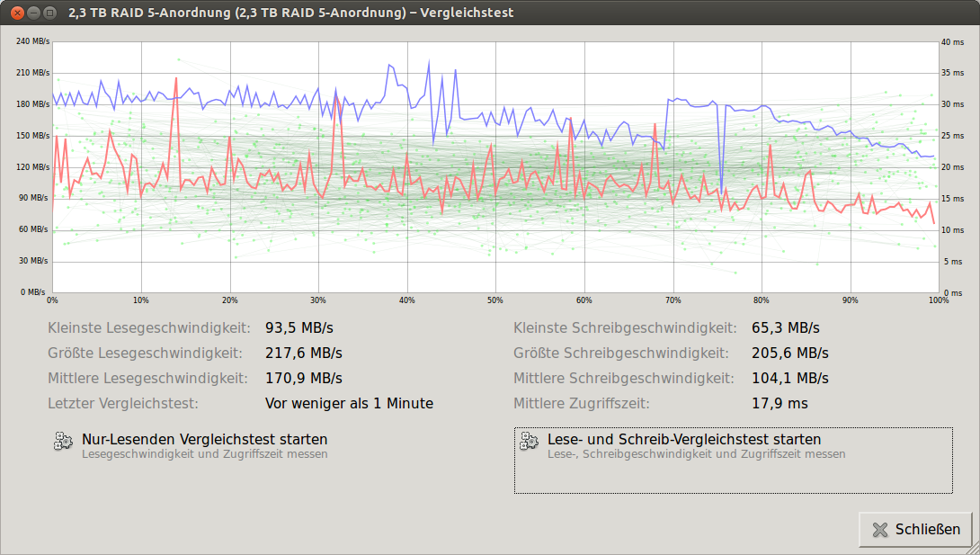Click the gear icon beside Nur-Lesenden Vergleichstest
This screenshot has width=980, height=555.
63,442
